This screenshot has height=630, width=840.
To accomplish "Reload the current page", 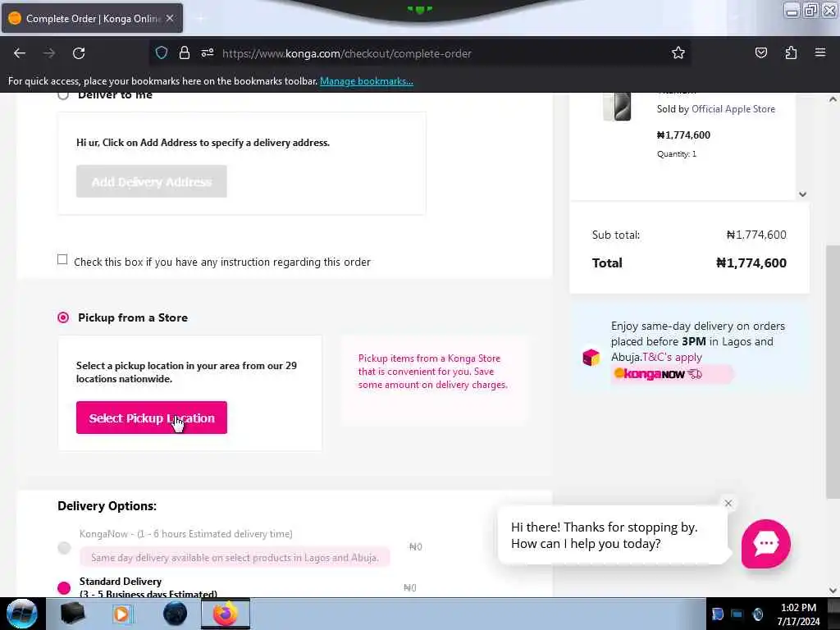I will 79,53.
